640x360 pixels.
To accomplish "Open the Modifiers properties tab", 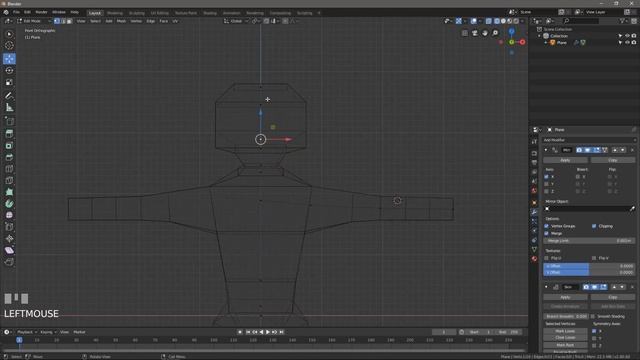I will (x=534, y=212).
